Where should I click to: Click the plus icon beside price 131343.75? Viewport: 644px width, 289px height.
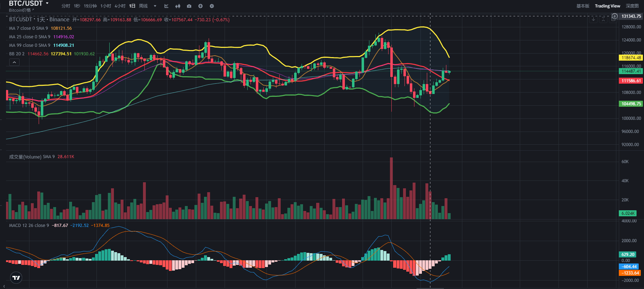[615, 16]
